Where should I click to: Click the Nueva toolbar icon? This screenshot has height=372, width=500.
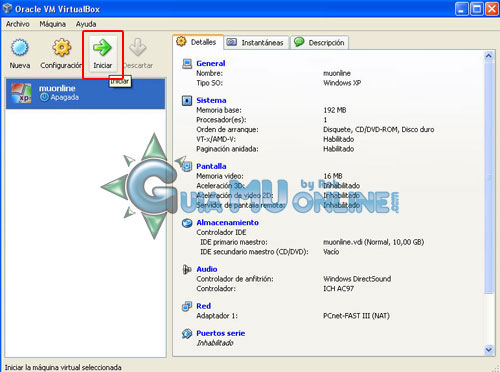click(x=20, y=47)
